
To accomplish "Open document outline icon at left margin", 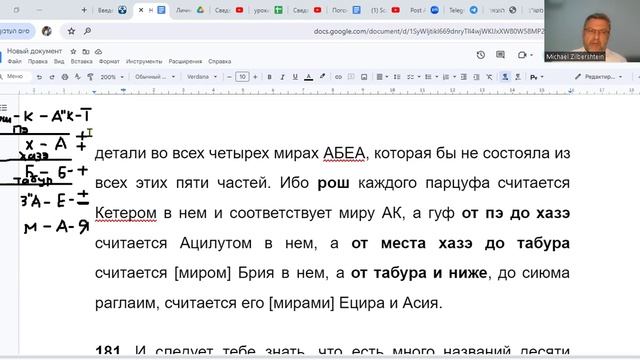I will tap(4, 108).
